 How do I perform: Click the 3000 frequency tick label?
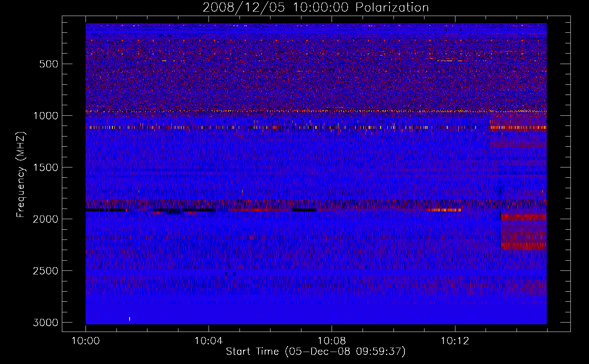coord(46,323)
